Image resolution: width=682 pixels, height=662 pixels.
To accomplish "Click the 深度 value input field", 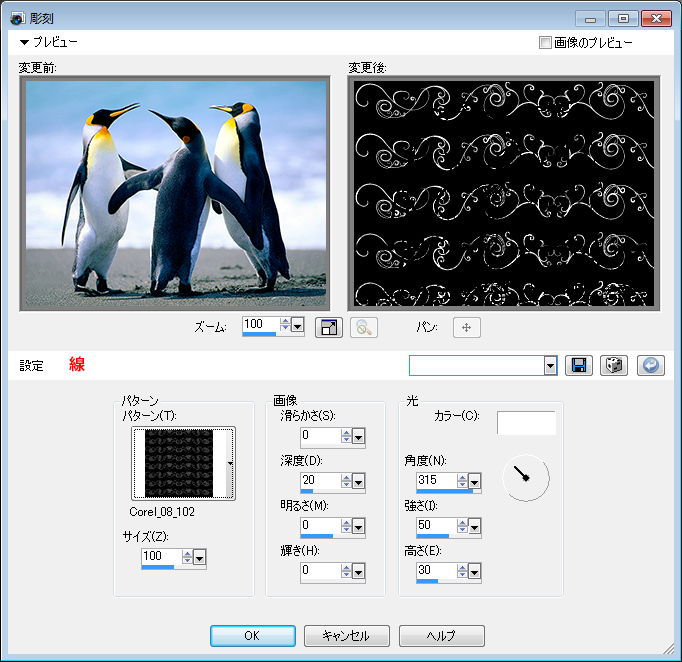I will (x=321, y=479).
